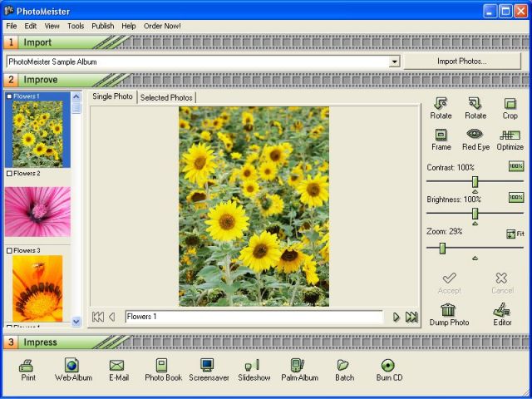
Task: Reset brightness with the 100% button
Action: tap(516, 198)
